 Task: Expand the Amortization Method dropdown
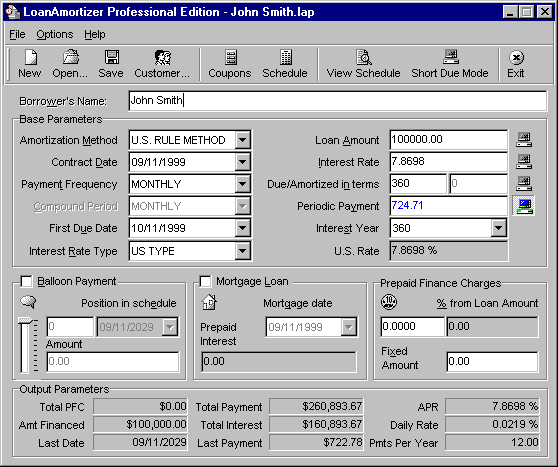click(x=242, y=140)
